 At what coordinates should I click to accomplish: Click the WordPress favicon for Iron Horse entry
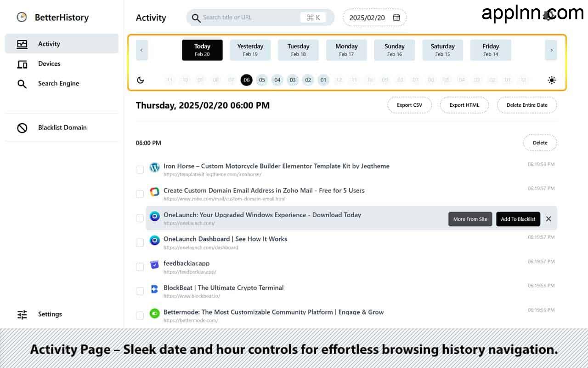(x=155, y=167)
